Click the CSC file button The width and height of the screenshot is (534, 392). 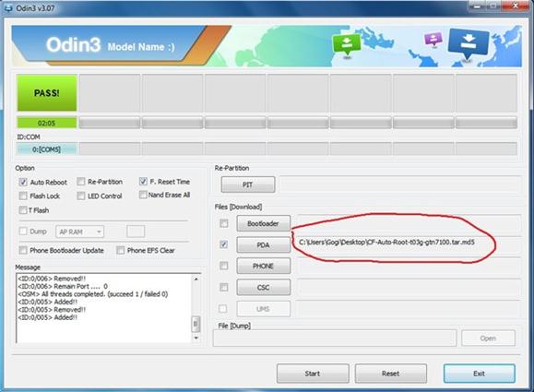(x=263, y=288)
